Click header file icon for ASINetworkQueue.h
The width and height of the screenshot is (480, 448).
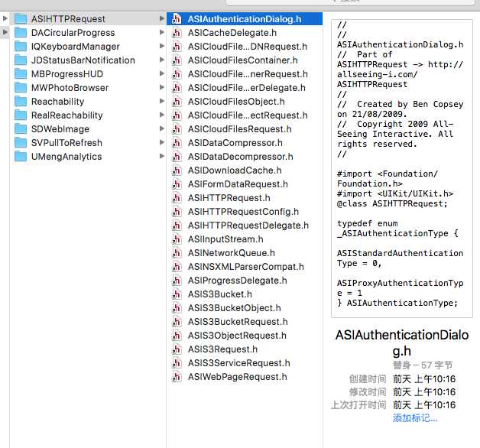click(177, 253)
